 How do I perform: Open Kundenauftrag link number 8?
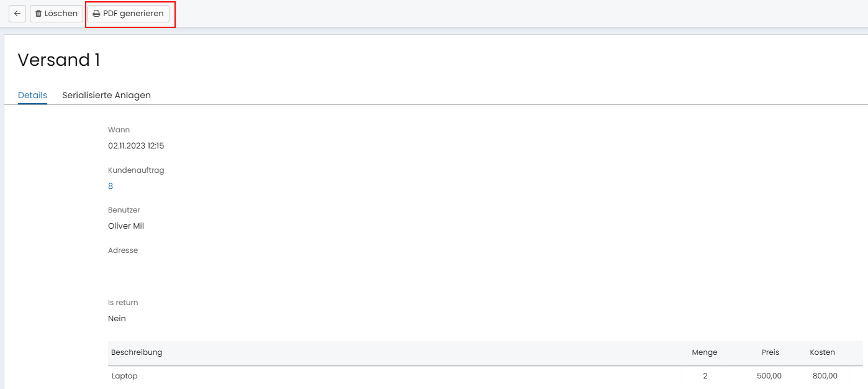[x=111, y=186]
